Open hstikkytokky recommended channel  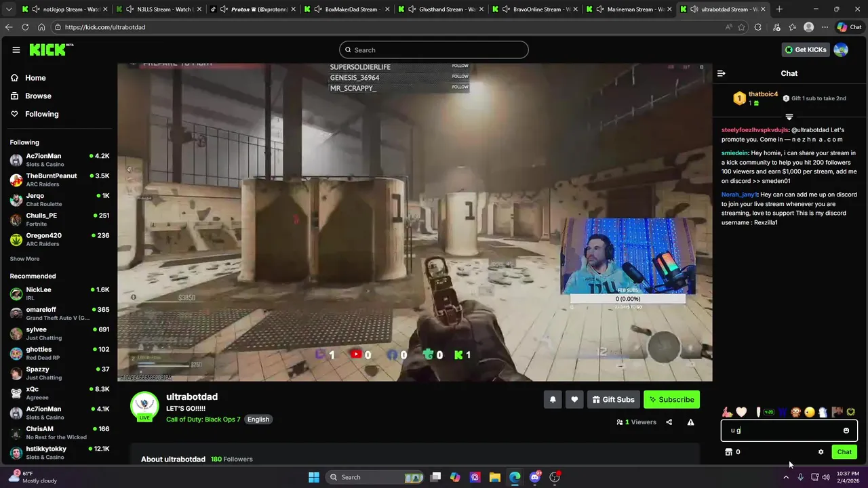tap(59, 453)
